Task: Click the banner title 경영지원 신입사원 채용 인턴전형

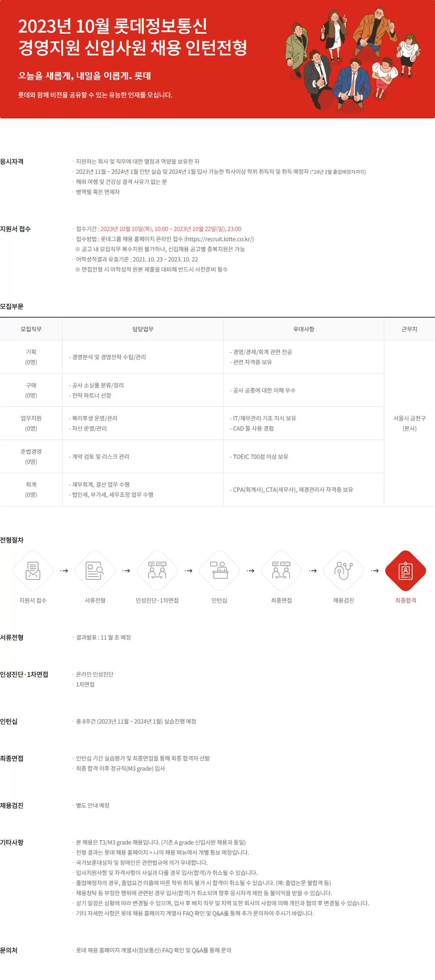Action: [x=133, y=47]
